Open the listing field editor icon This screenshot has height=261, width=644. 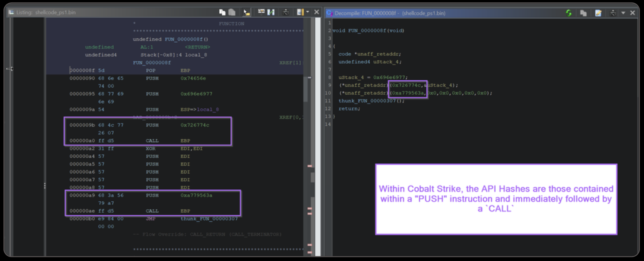click(261, 12)
